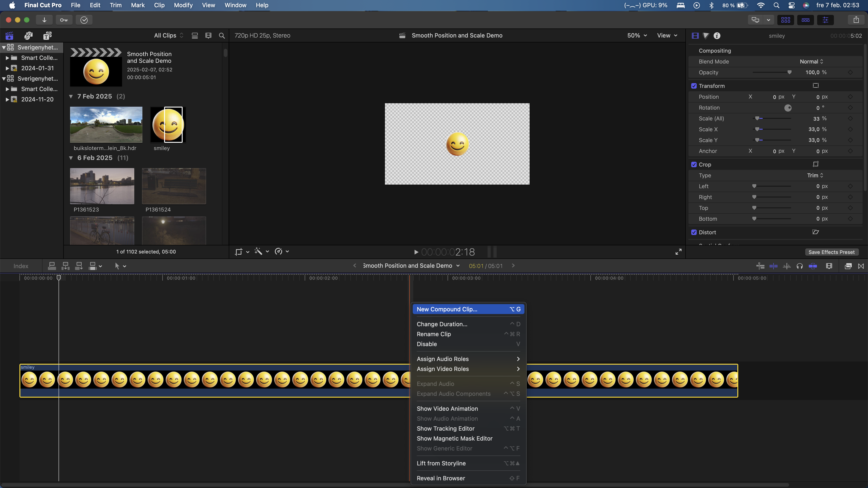
Task: Open the Modify menu in menu bar
Action: coord(183,5)
